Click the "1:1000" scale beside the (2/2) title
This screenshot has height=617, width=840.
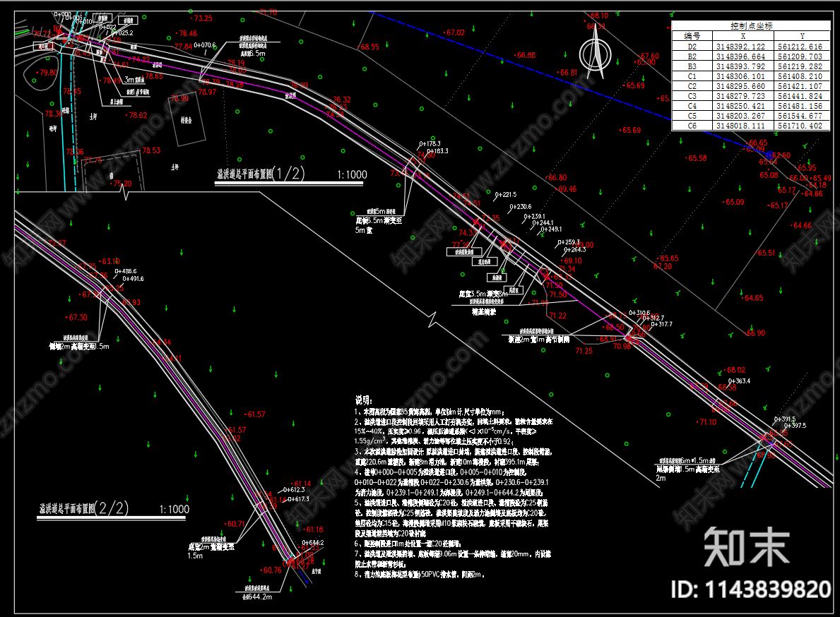(x=174, y=510)
